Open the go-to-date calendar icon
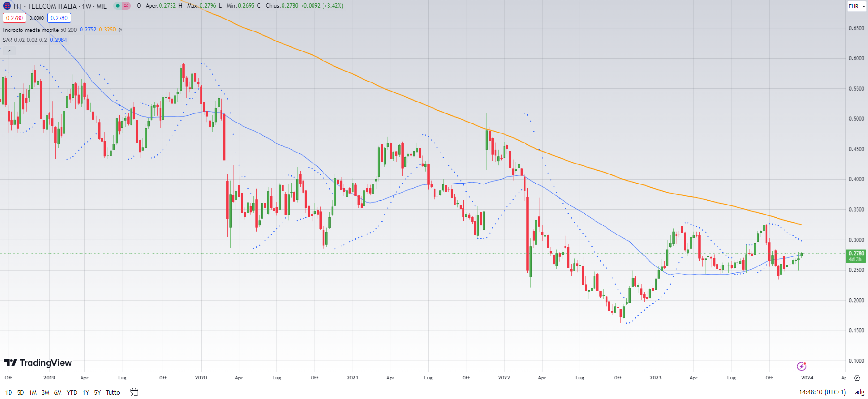 click(134, 392)
